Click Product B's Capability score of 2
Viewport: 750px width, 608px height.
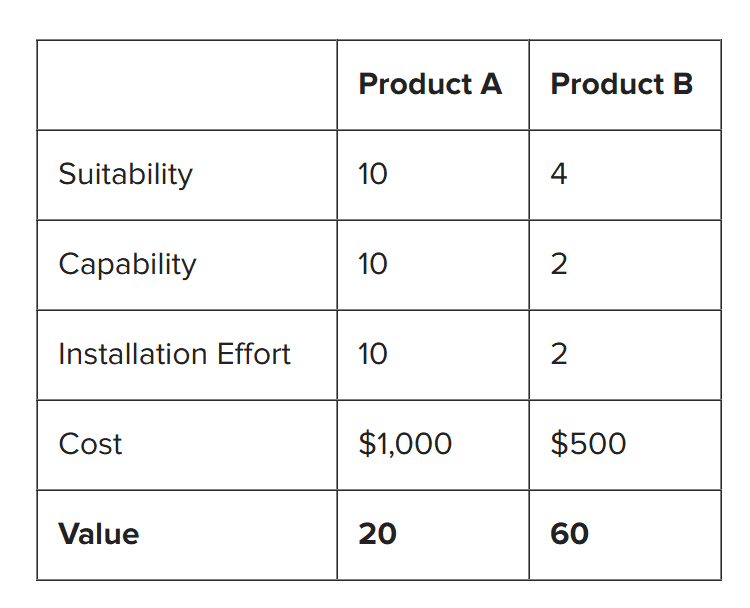pos(559,264)
